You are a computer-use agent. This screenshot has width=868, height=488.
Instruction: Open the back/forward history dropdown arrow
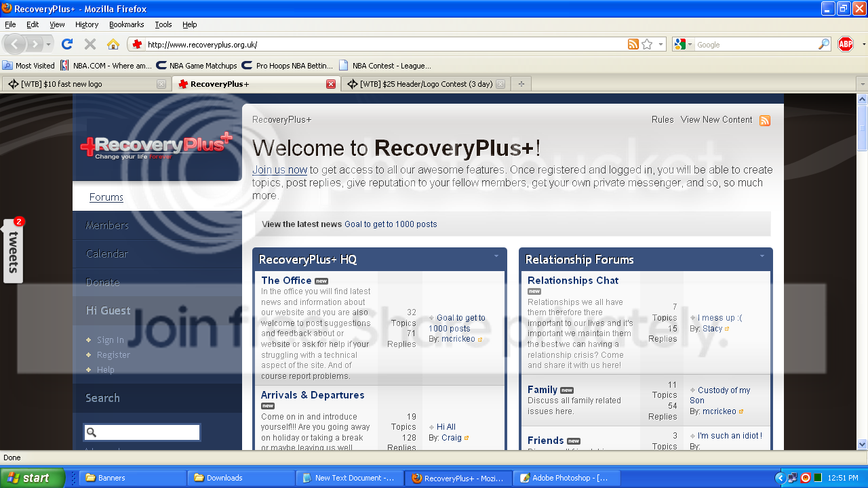click(x=49, y=44)
